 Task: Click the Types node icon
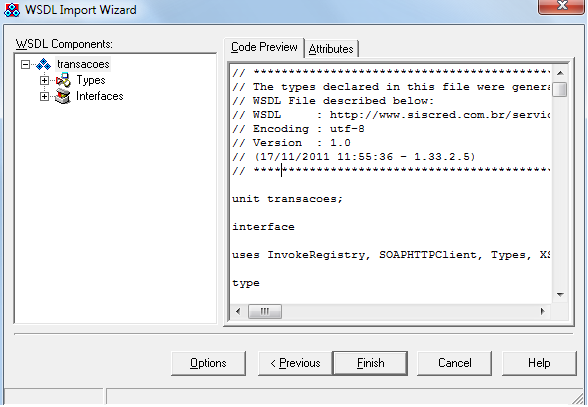click(x=63, y=80)
